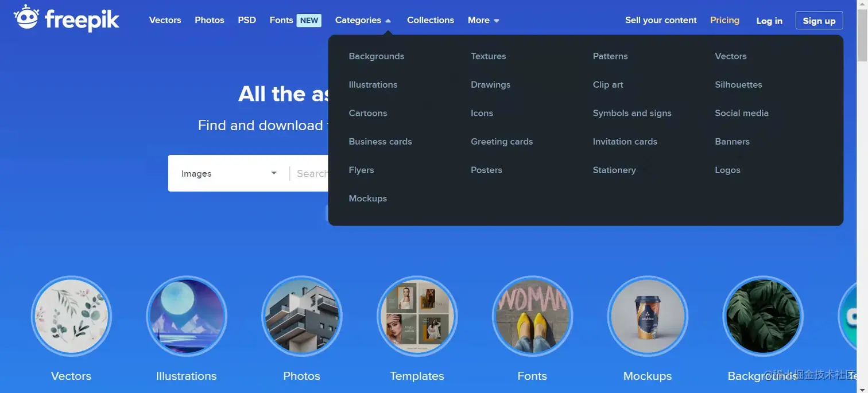Select Patterns category
Image resolution: width=868 pixels, height=393 pixels.
[610, 56]
